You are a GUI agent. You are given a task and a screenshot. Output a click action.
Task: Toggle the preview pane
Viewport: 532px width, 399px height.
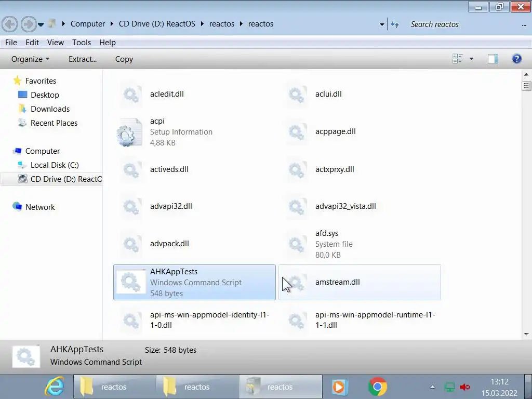coord(493,59)
